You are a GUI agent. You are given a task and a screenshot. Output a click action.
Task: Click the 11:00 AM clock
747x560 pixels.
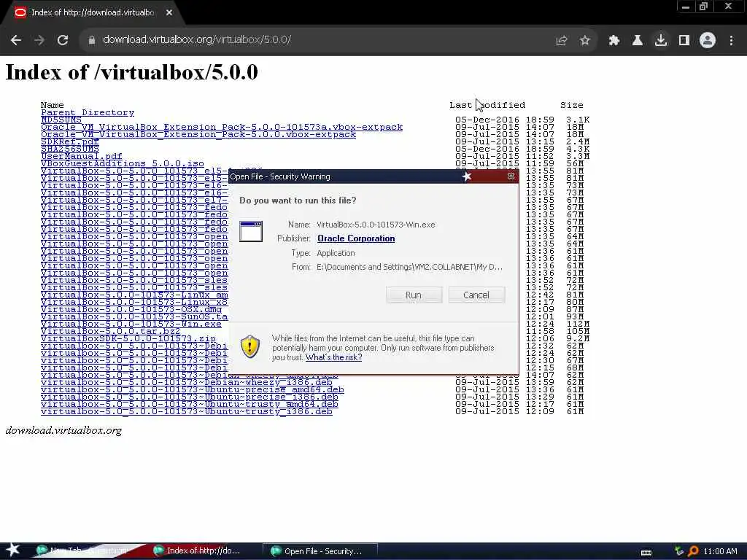720,551
